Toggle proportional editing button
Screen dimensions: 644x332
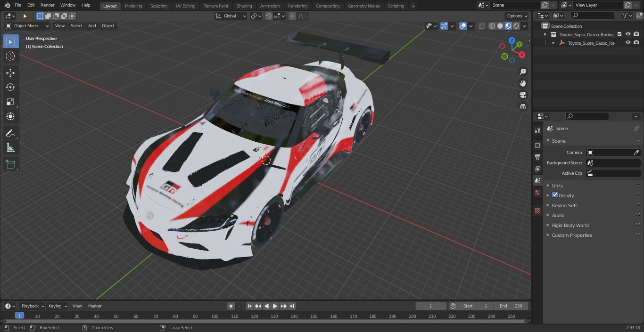292,16
